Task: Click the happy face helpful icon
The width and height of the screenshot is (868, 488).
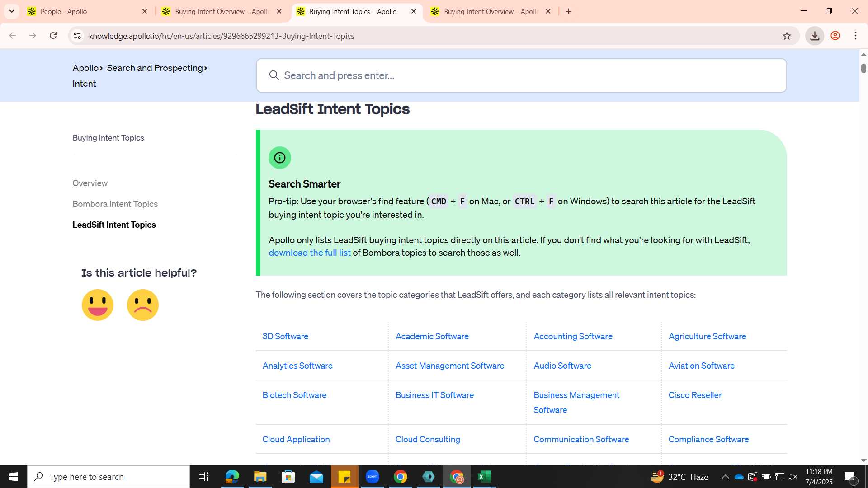Action: [98, 305]
